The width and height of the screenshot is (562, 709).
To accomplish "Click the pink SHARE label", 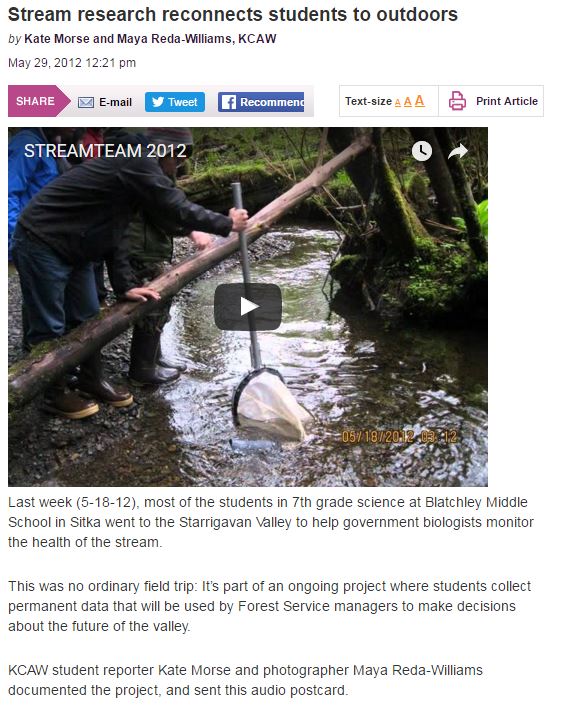I will pos(35,101).
